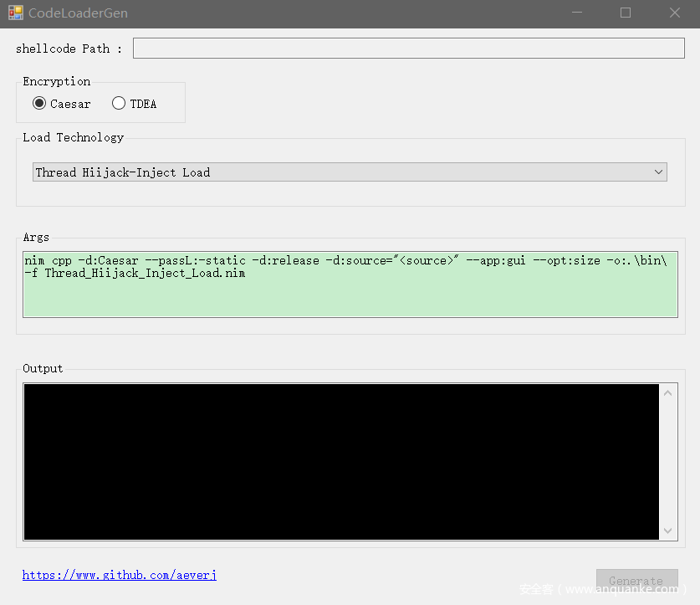This screenshot has width=700, height=605.
Task: Choose the TDEA encryption option
Action: pyautogui.click(x=119, y=104)
